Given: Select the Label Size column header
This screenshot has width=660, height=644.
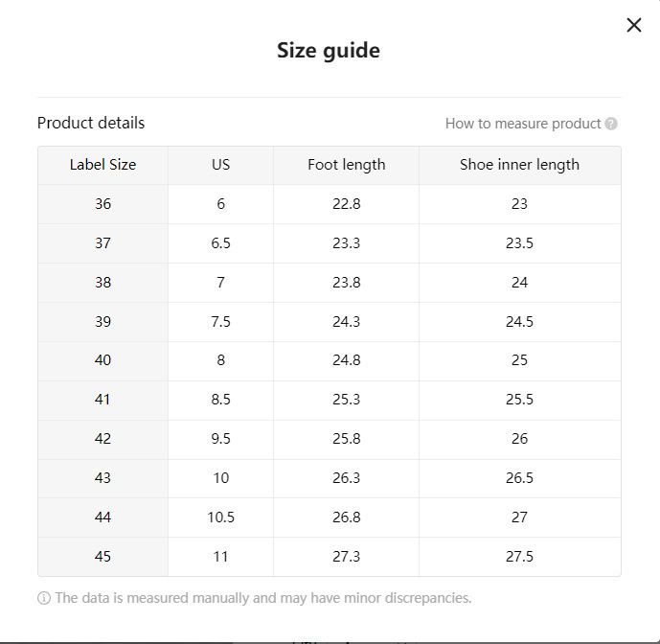Looking at the screenshot, I should point(103,165).
